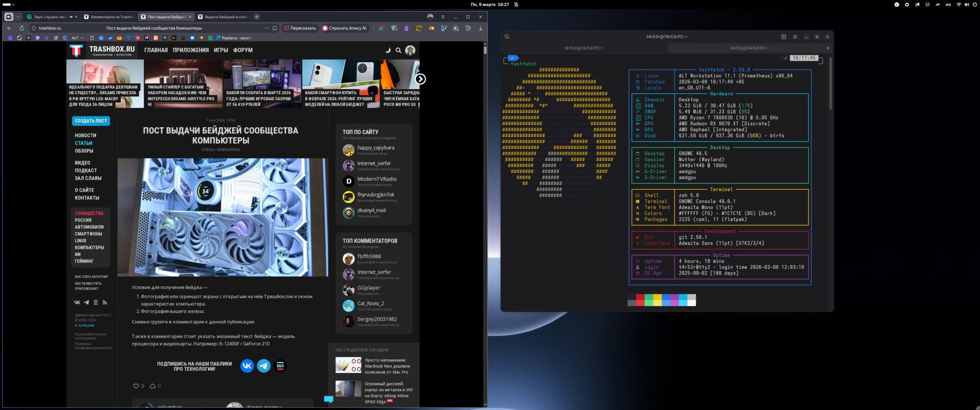The height and width of the screenshot is (410, 980).
Task: Toggle the site's dark mode moon icon
Action: tap(387, 50)
